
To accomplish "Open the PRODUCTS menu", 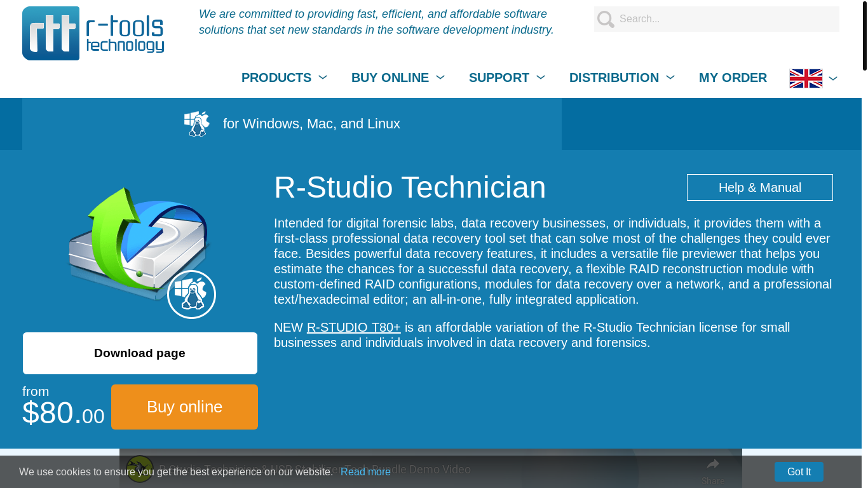I will point(276,78).
